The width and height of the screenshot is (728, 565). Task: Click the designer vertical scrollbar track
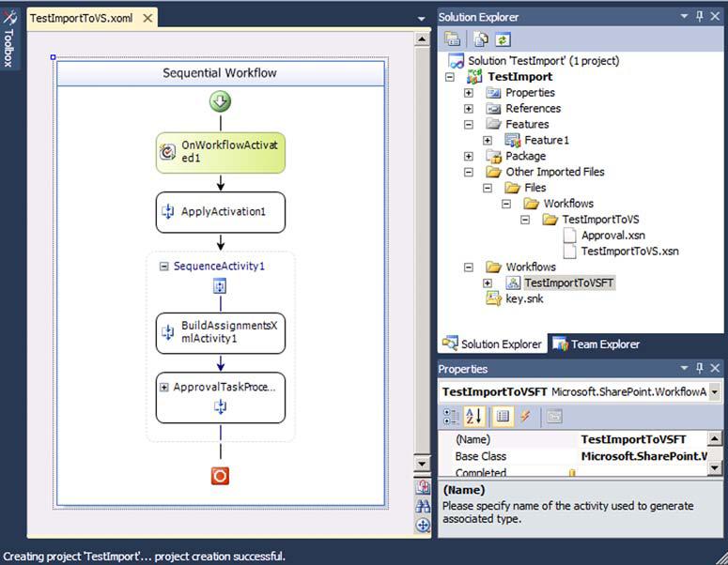(422, 251)
